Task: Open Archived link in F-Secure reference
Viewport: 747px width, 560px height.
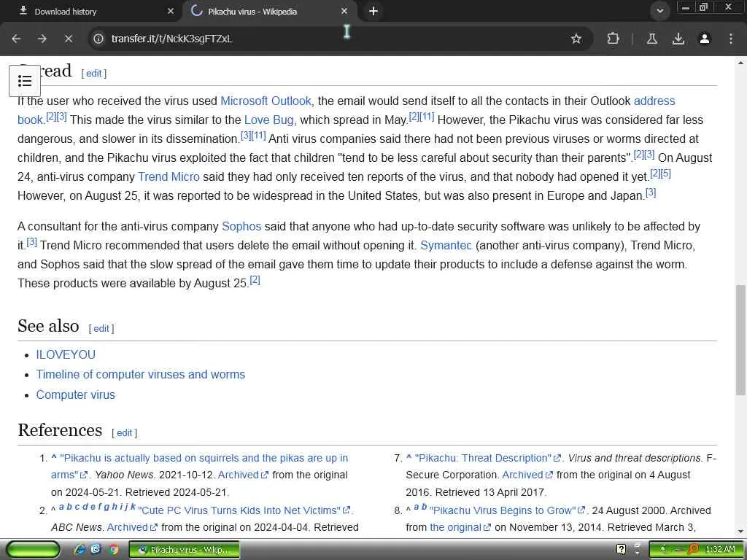Action: (x=522, y=475)
